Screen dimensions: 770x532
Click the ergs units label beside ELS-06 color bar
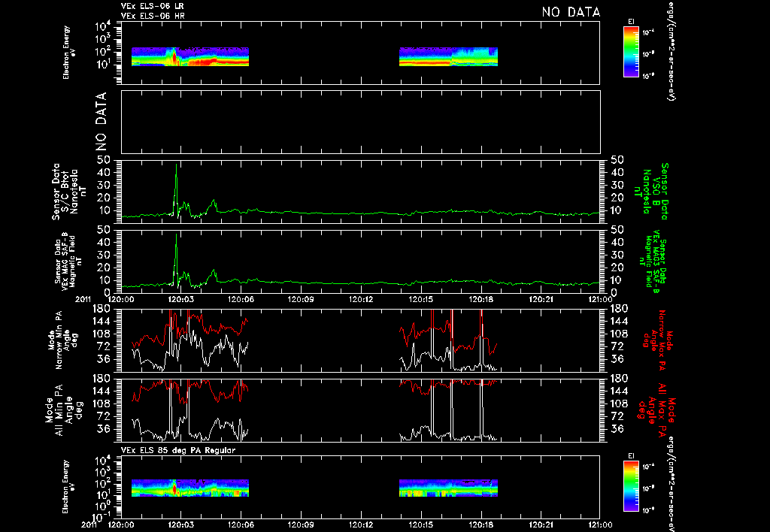[670, 50]
